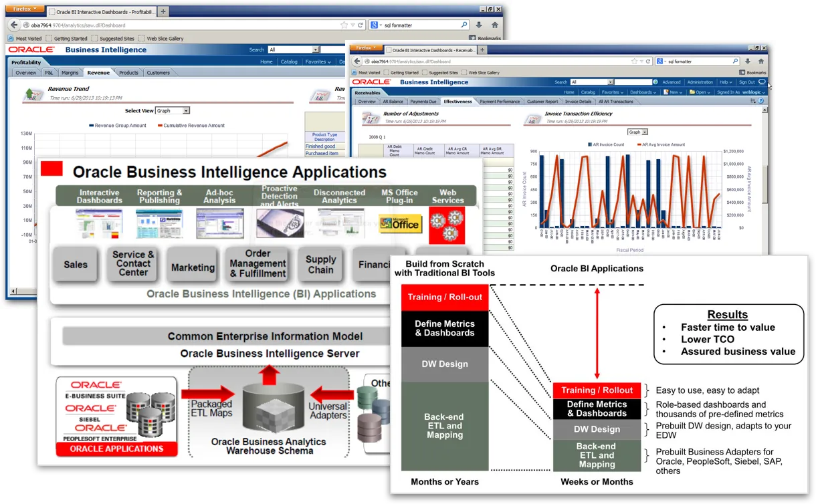Click the Administration link
The height and width of the screenshot is (504, 816).
coord(700,82)
